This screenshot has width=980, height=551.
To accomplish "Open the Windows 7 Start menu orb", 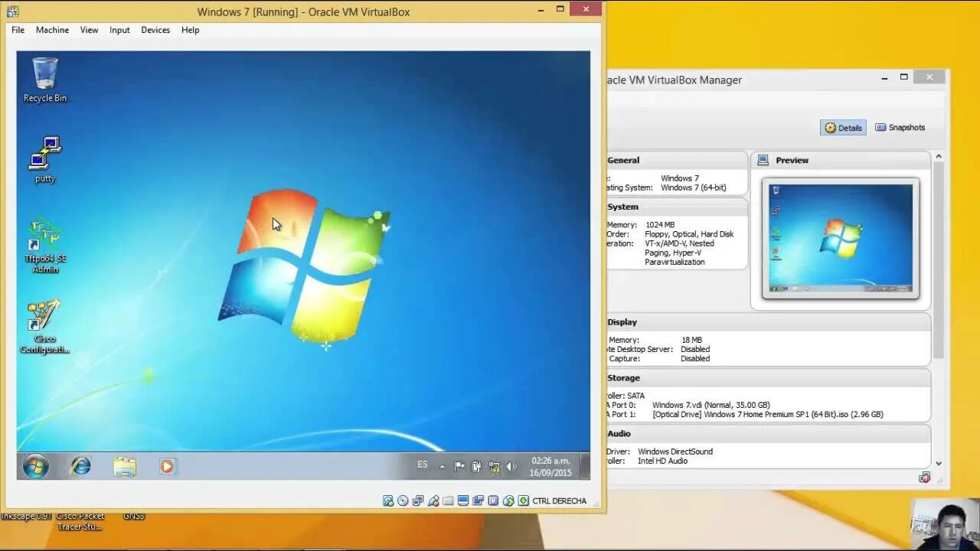I will point(35,466).
